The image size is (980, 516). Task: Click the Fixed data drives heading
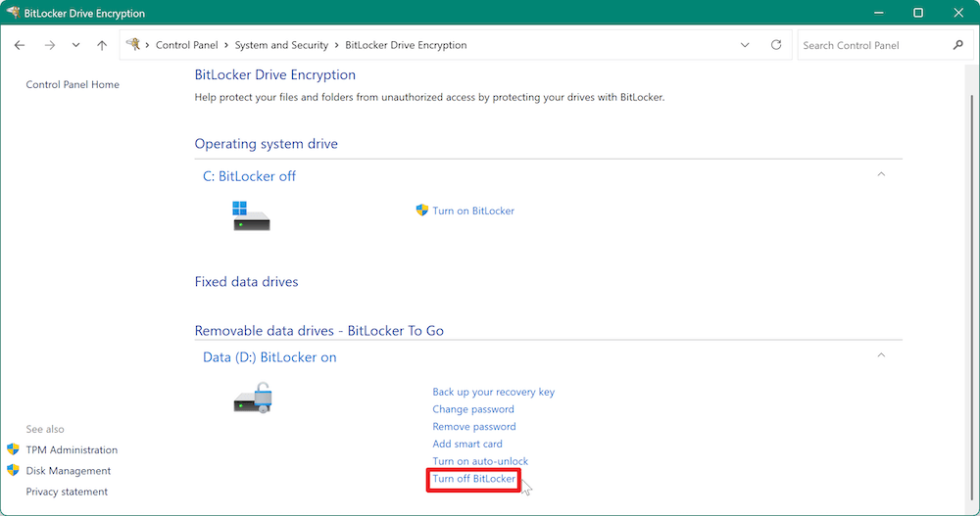pos(246,282)
